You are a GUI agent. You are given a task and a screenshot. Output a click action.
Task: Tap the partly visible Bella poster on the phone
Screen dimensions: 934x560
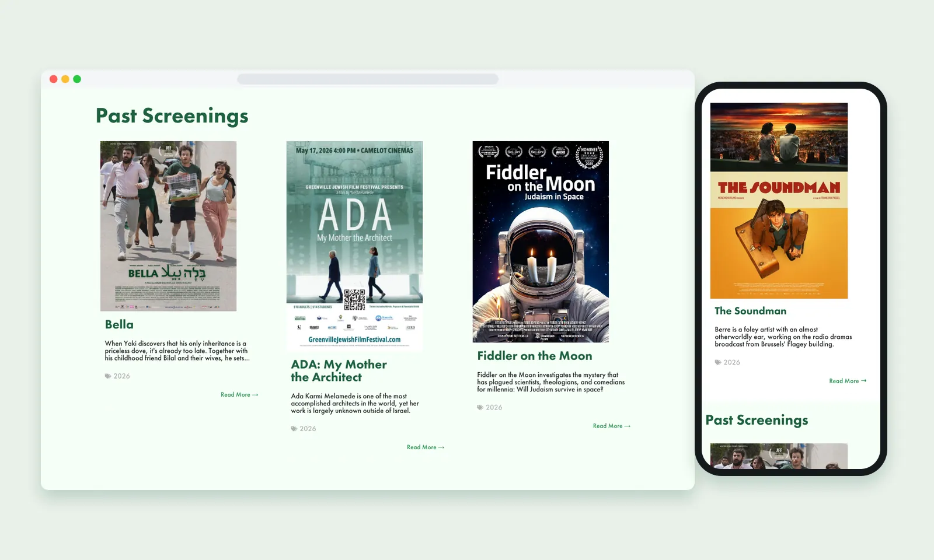[779, 456]
